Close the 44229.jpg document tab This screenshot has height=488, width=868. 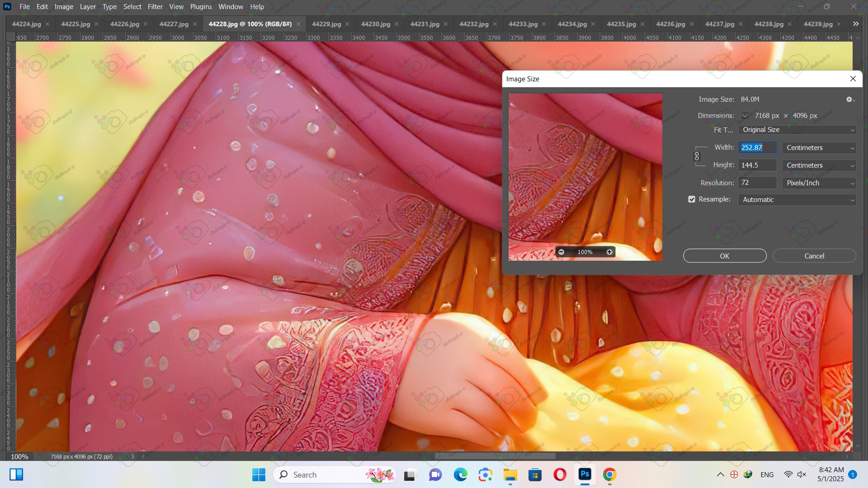[x=347, y=24]
